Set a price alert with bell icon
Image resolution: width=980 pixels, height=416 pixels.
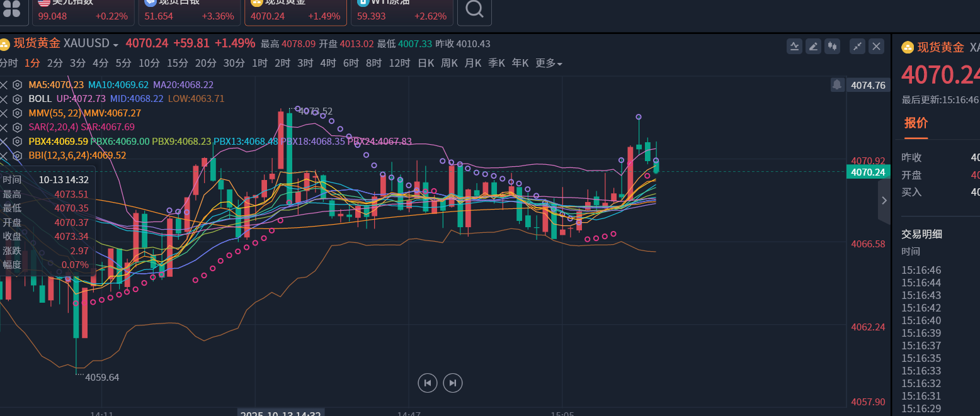click(837, 84)
